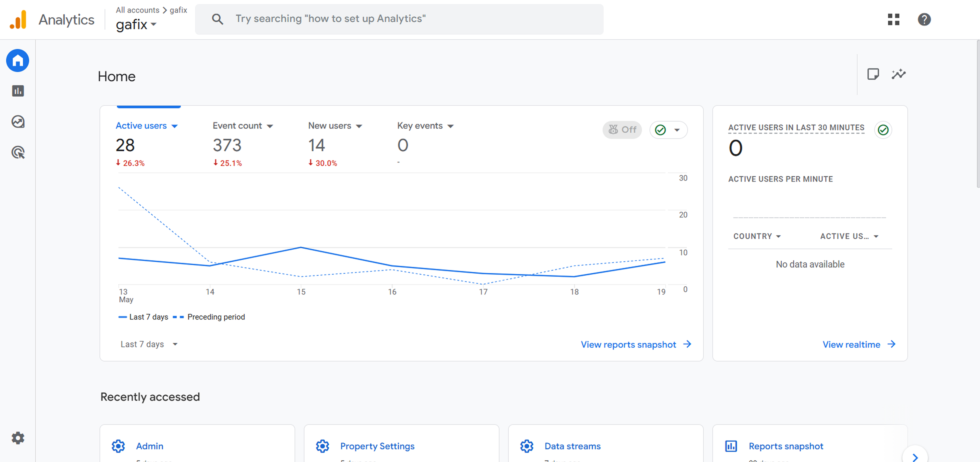Open chart data quality checkmark dropdown

[668, 130]
